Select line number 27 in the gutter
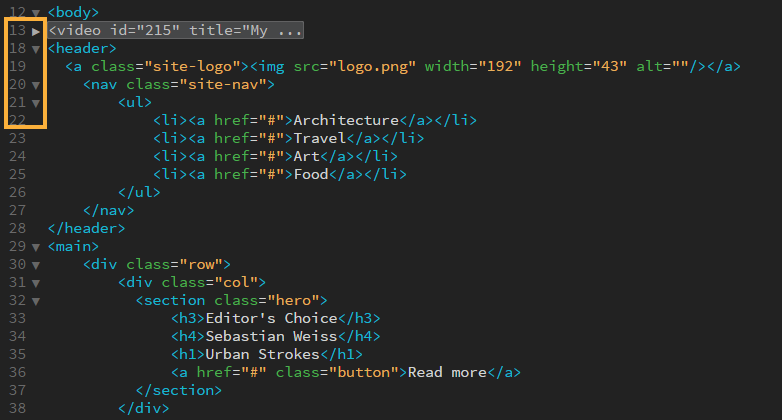Viewport: 782px width, 420px height. pos(17,211)
